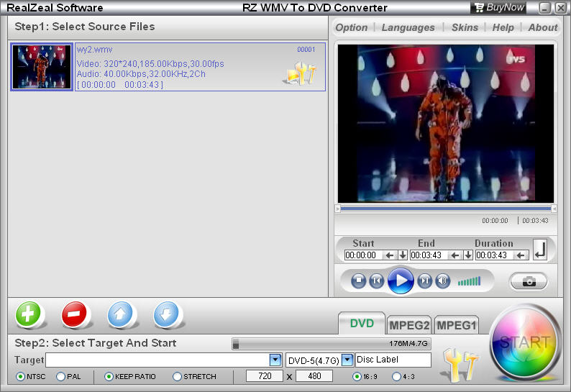Click seek bar right end arrow
Image resolution: width=571 pixels, height=392 pixels.
pyautogui.click(x=554, y=209)
